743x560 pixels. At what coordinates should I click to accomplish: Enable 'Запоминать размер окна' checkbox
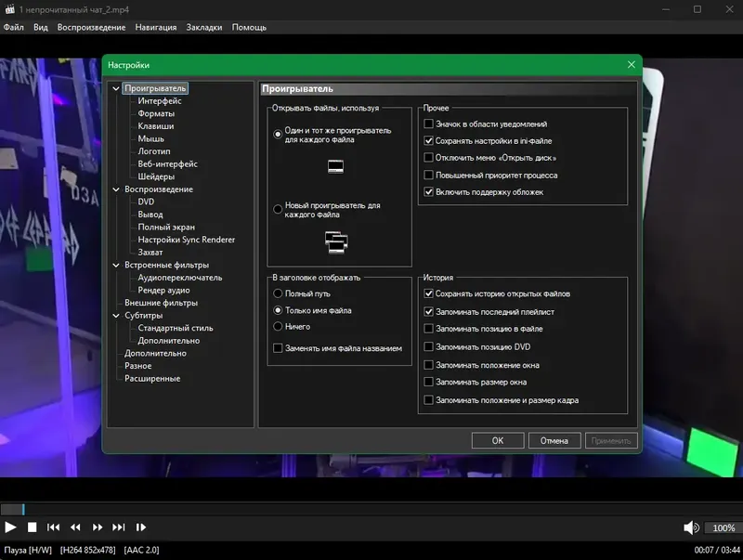[428, 382]
